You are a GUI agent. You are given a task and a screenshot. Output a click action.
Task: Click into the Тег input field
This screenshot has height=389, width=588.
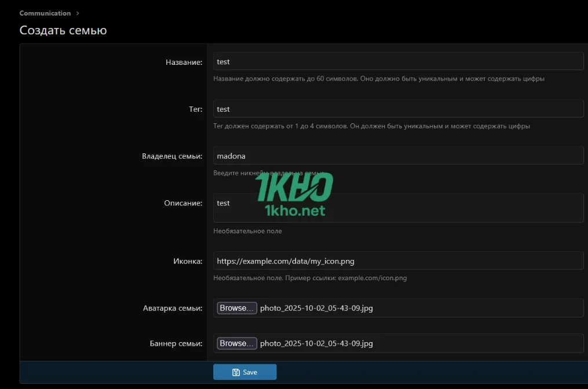point(397,109)
